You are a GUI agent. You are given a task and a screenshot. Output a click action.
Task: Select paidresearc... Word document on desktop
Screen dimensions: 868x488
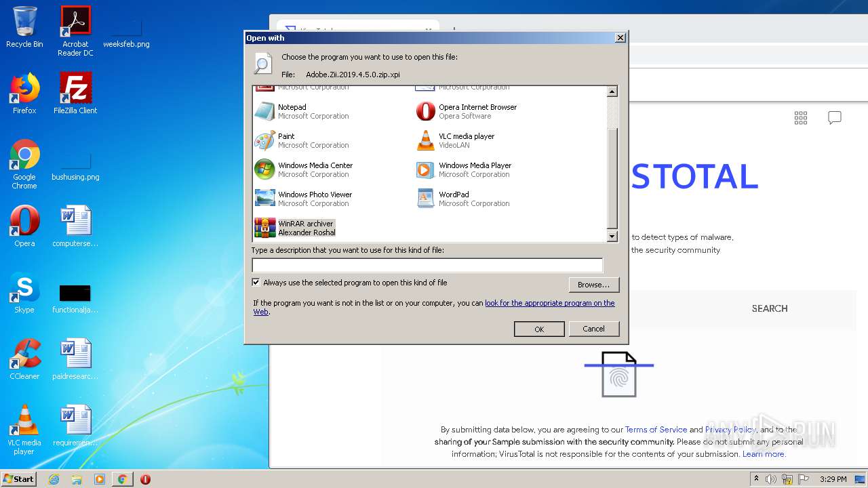[x=75, y=359]
